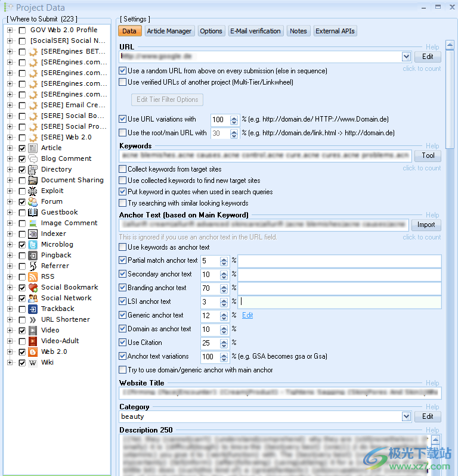Expand the Microblog tree node
Image resolution: width=458 pixels, height=476 pixels.
[10, 245]
